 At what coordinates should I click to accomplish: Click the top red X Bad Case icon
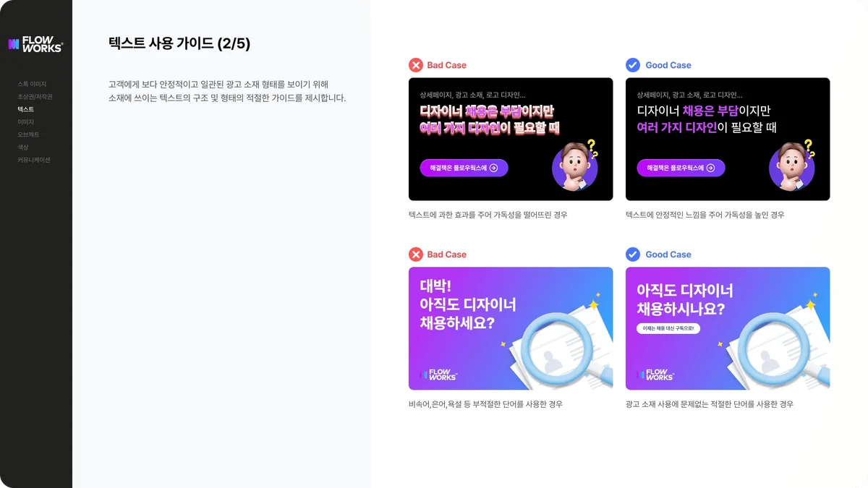pos(416,65)
